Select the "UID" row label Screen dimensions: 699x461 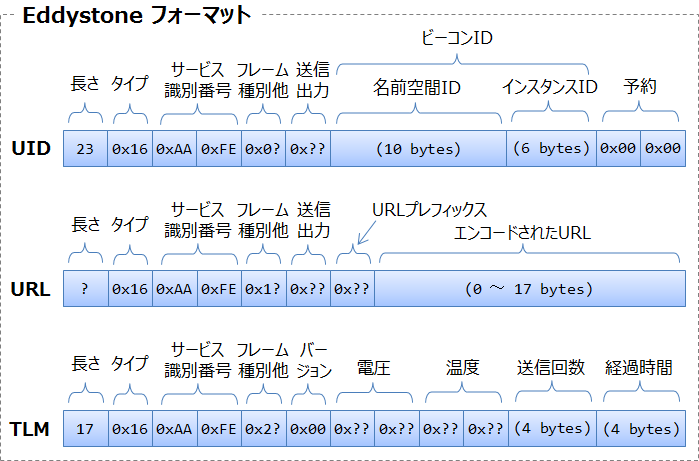[31, 148]
